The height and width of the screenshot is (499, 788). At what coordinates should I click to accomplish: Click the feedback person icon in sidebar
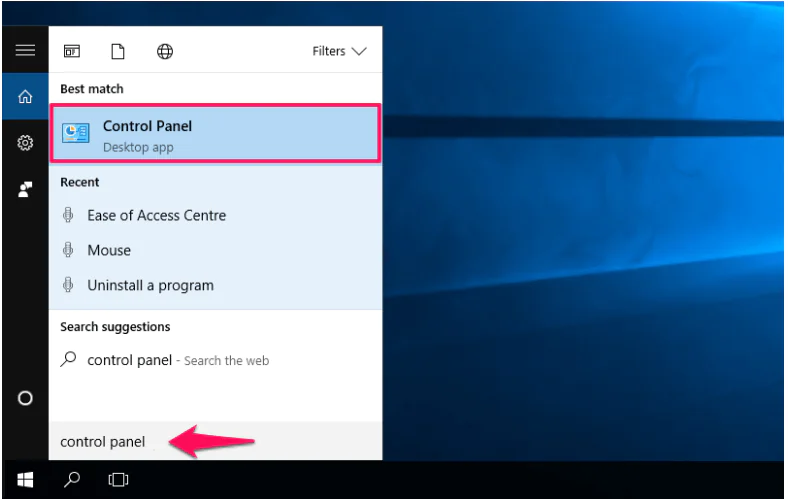click(x=25, y=189)
